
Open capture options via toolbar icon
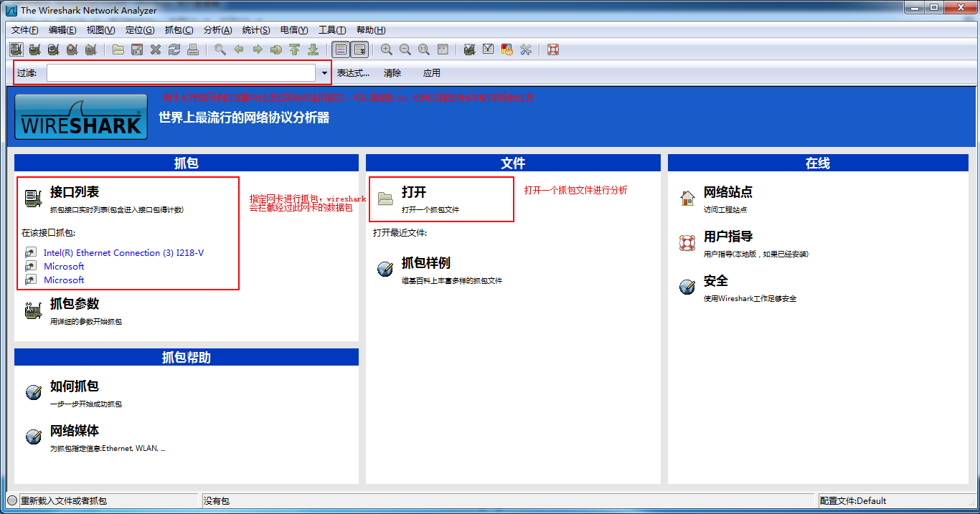pos(34,49)
